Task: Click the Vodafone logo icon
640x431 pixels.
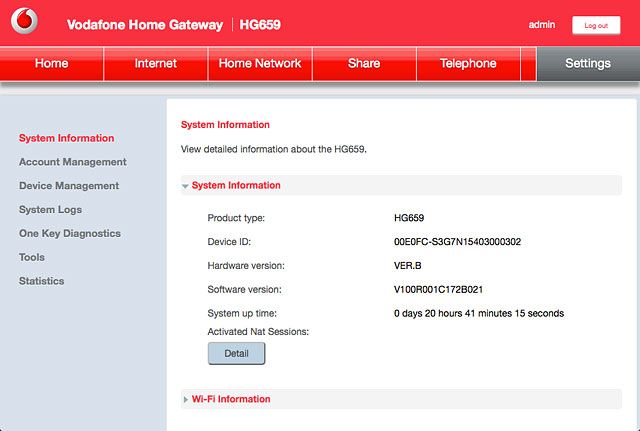Action: coord(24,20)
